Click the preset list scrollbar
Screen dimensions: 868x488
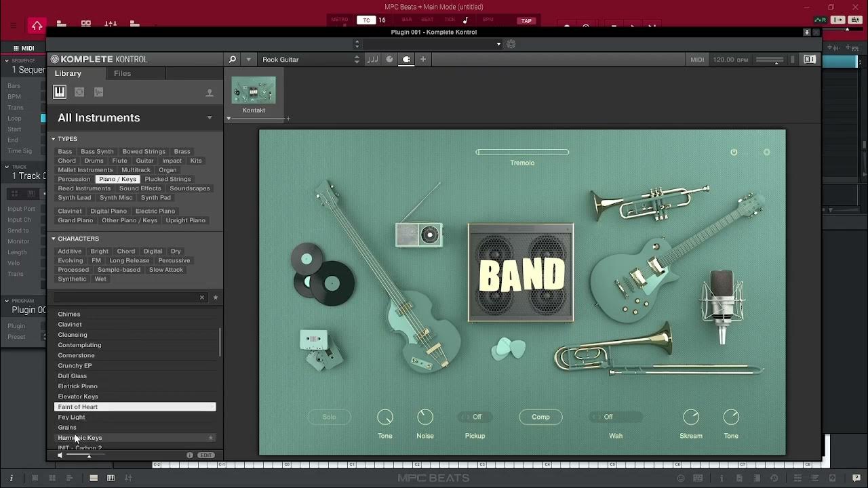click(x=219, y=343)
